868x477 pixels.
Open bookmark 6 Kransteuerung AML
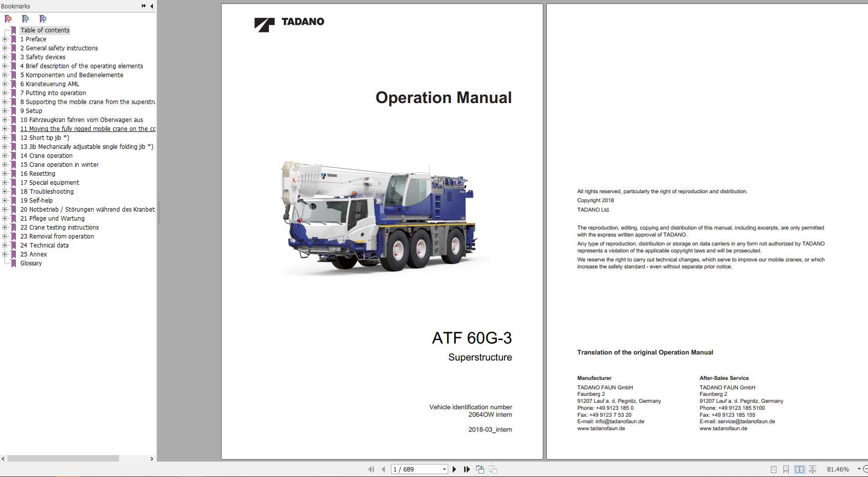(50, 84)
